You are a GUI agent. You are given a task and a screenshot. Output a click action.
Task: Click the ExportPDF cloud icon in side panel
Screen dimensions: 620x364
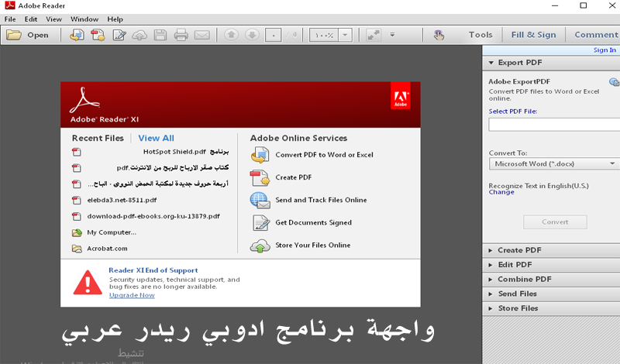coord(614,82)
